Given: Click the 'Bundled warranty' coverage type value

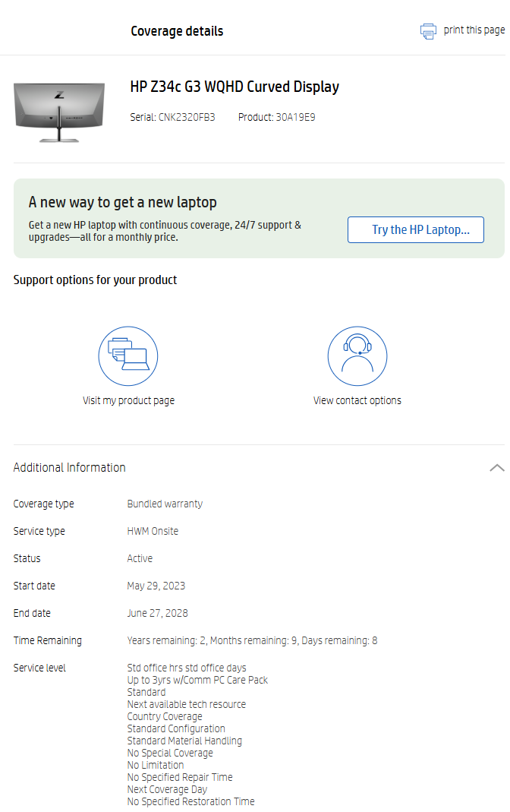Looking at the screenshot, I should [x=165, y=504].
